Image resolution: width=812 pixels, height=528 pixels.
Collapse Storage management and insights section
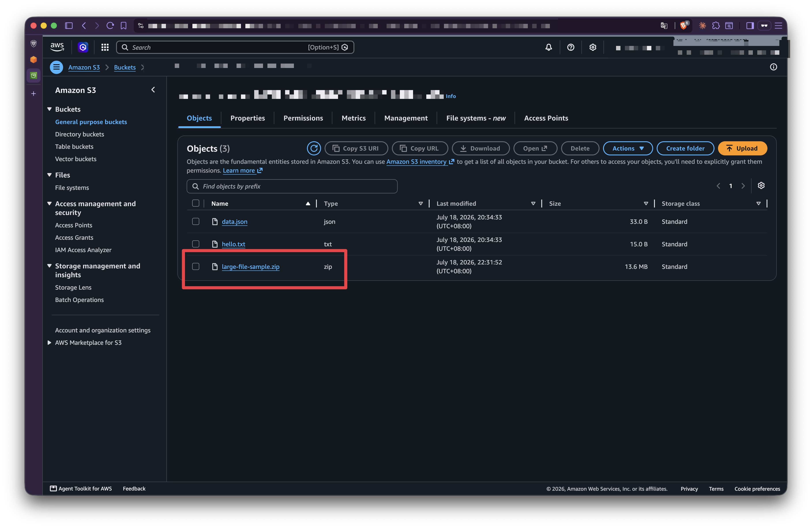pos(49,266)
